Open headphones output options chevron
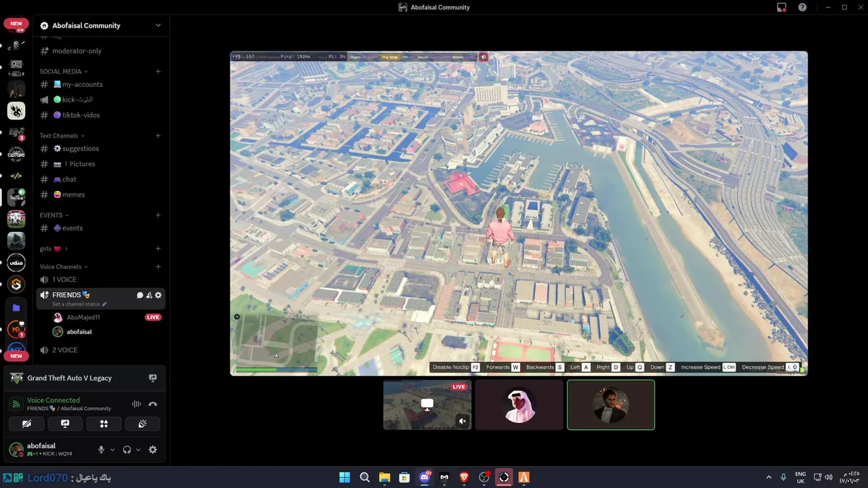 [x=138, y=449]
